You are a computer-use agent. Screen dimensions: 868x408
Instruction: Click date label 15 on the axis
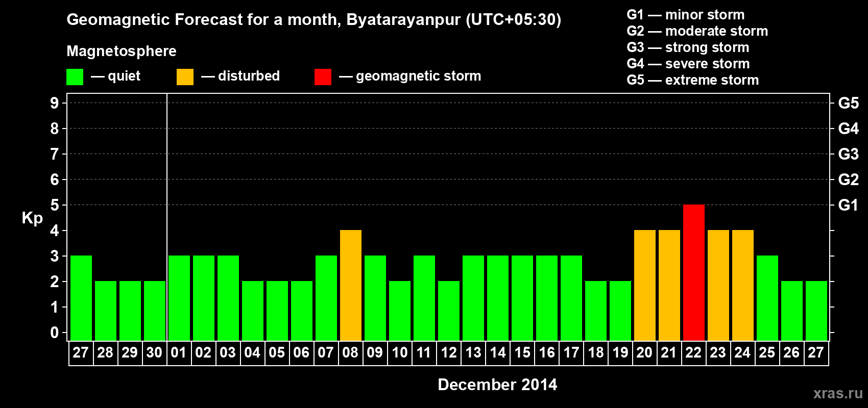click(x=522, y=353)
